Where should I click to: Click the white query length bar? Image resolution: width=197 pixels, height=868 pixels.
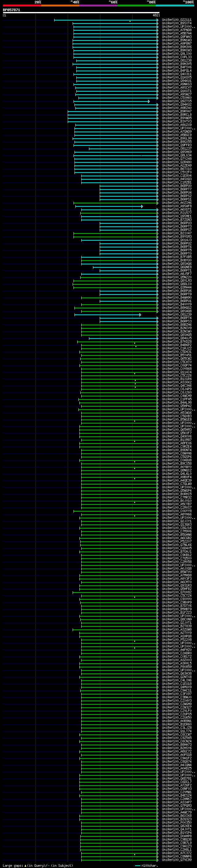(81, 13)
